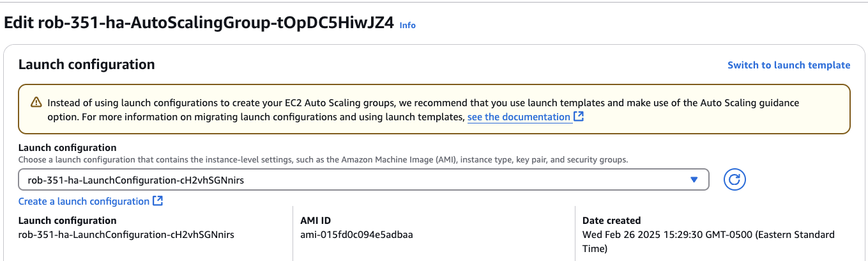Click the Edit AutoScalingGroup page title
The image size is (868, 261).
pyautogui.click(x=199, y=24)
